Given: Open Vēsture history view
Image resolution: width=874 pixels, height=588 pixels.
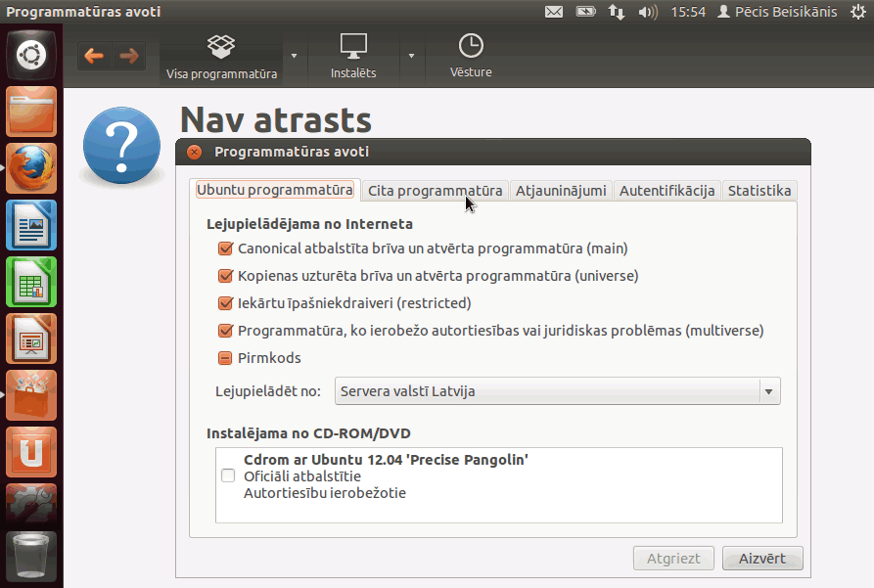Looking at the screenshot, I should click(471, 57).
